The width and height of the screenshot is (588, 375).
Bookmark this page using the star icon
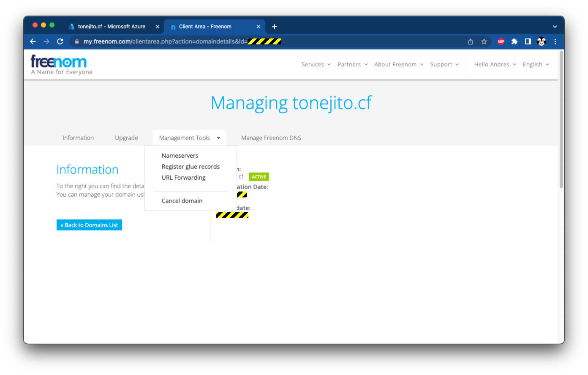tap(484, 41)
